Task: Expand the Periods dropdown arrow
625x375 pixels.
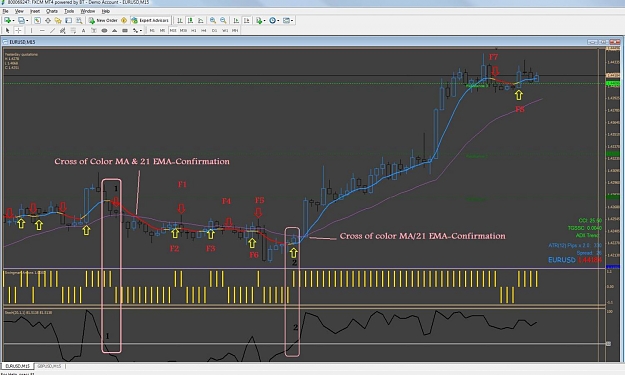Action: coord(278,20)
